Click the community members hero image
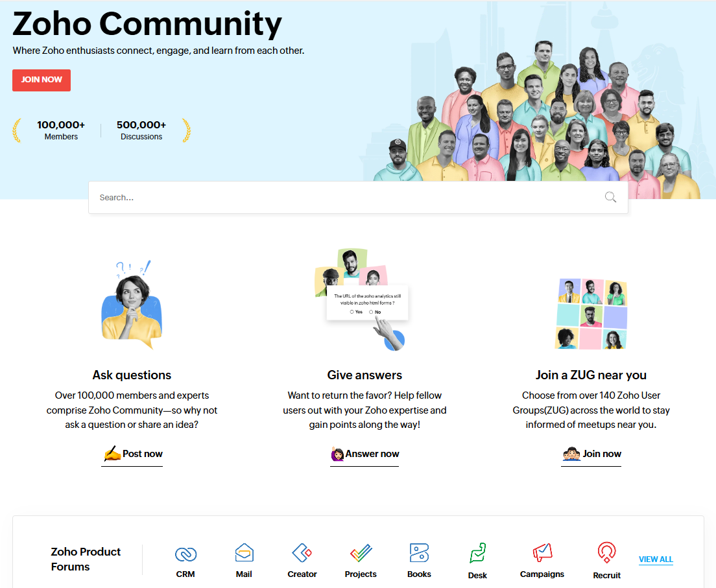The width and height of the screenshot is (716, 588). coord(536,119)
